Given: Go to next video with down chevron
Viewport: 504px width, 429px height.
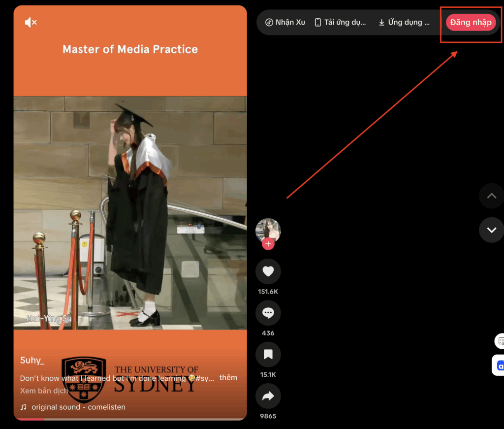Looking at the screenshot, I should [x=491, y=230].
